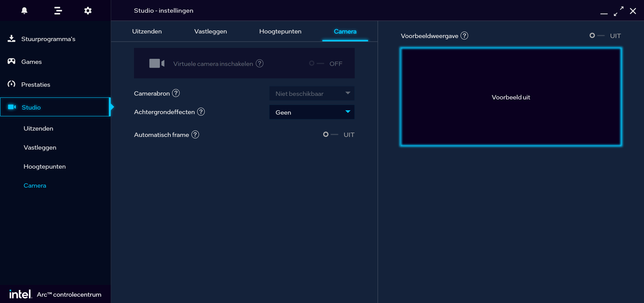644x303 pixels.
Task: Select Studio in the sidebar
Action: (x=55, y=107)
